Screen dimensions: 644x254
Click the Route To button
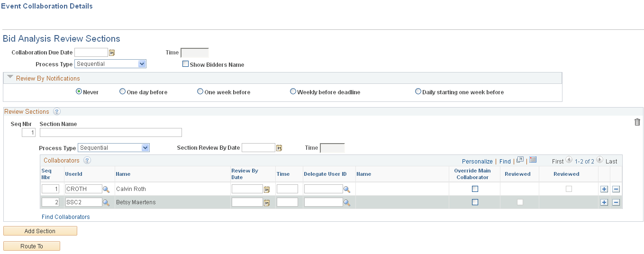tap(32, 246)
